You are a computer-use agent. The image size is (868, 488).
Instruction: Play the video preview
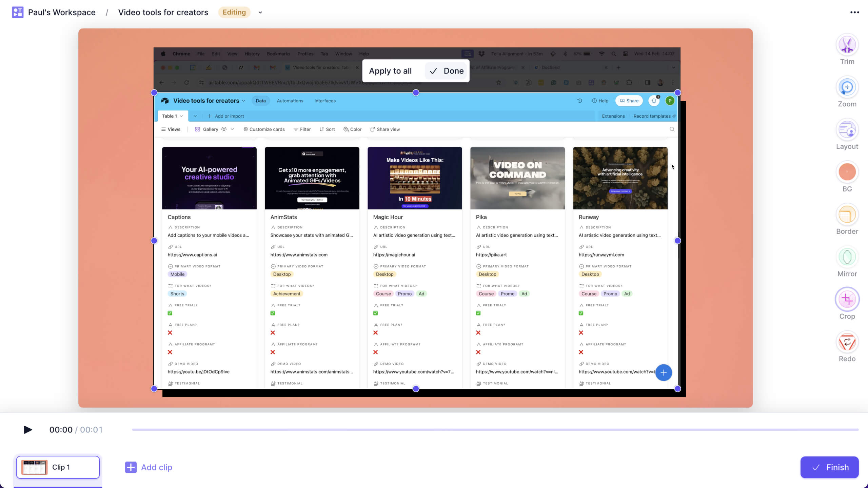[x=28, y=430]
